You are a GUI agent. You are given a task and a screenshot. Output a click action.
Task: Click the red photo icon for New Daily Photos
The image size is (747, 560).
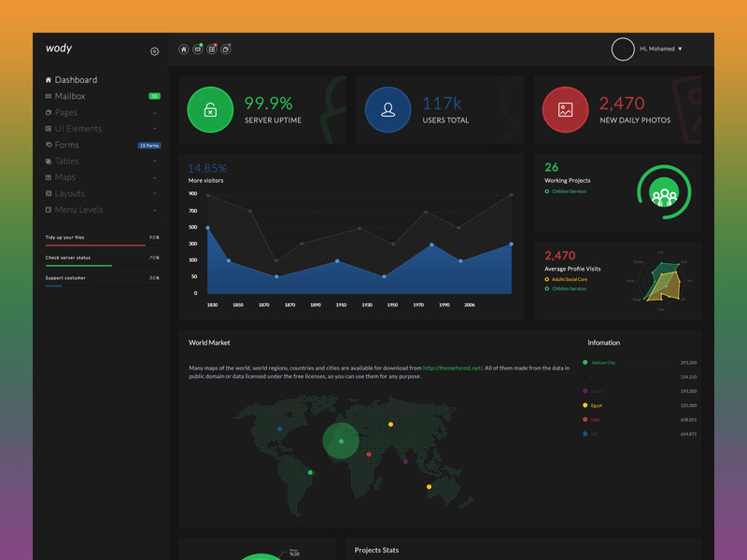point(566,109)
